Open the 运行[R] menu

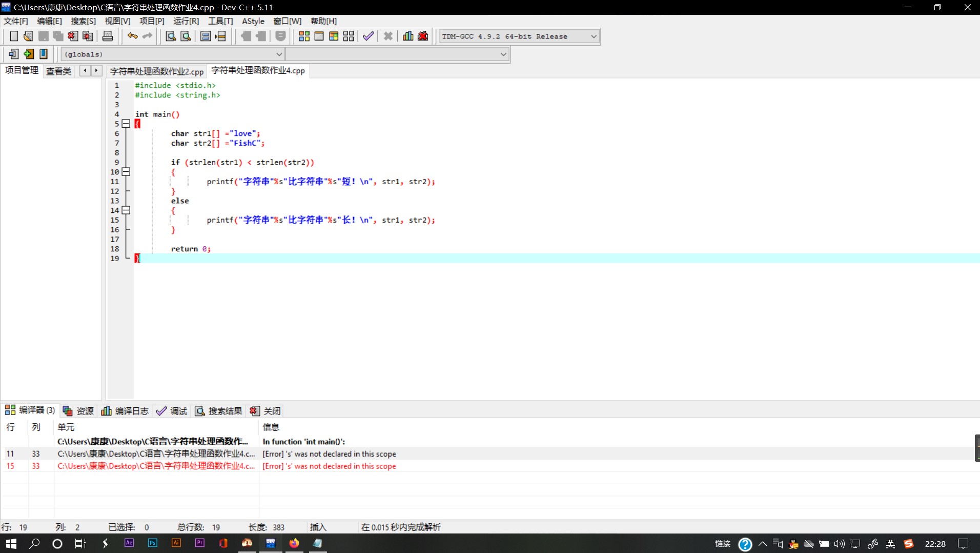(x=186, y=21)
